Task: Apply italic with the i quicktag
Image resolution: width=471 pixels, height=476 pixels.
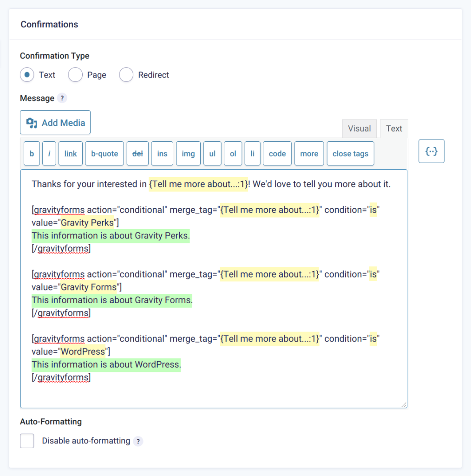Action: (x=49, y=153)
